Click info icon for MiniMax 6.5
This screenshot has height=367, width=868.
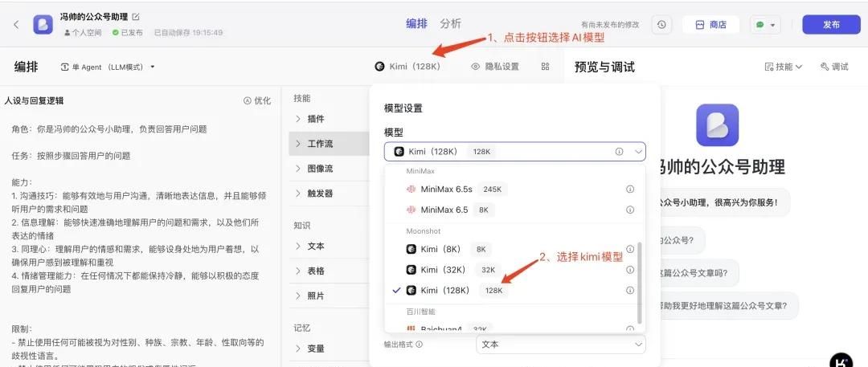(x=630, y=210)
